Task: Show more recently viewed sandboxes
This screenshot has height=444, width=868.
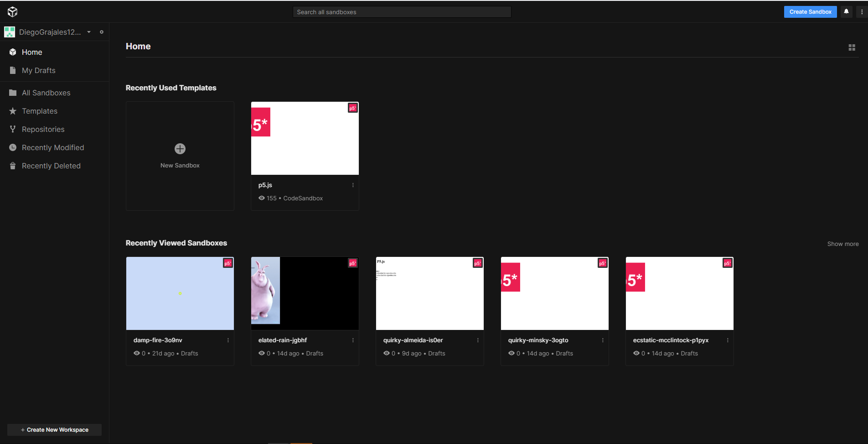Action: coord(842,244)
